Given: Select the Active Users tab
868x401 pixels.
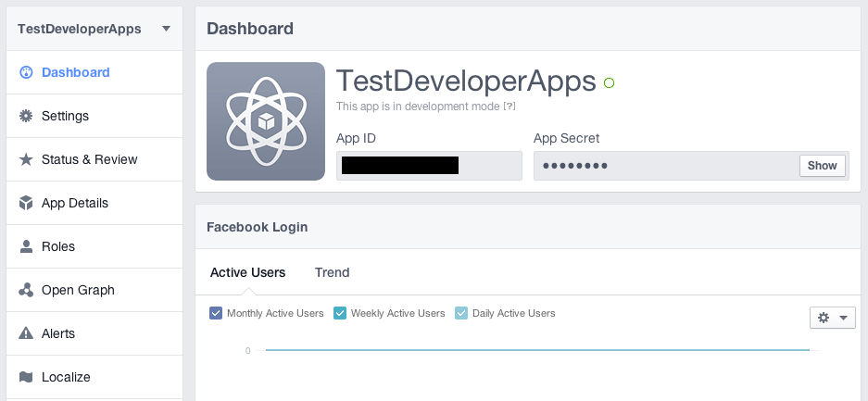Looking at the screenshot, I should click(x=248, y=272).
